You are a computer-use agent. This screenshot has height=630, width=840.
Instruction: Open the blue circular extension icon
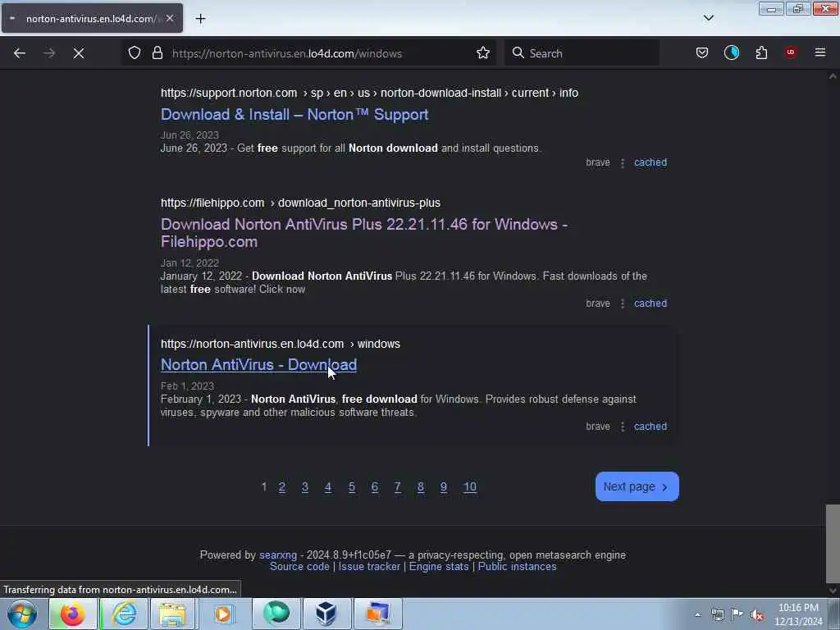tap(731, 52)
